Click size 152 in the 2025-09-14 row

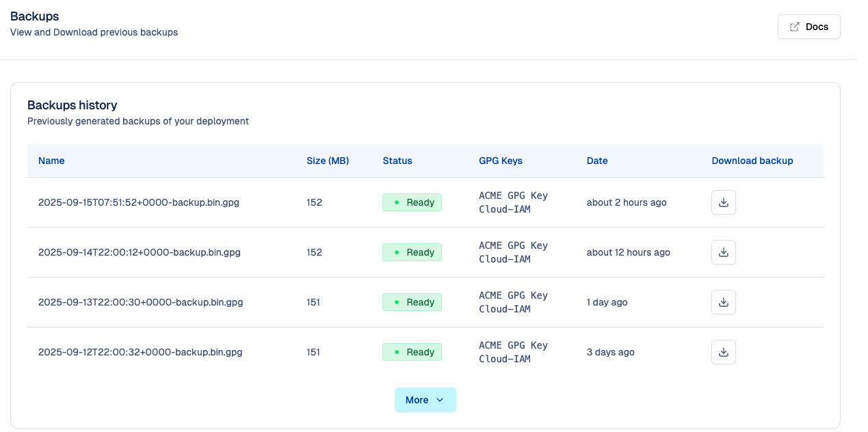coord(314,252)
